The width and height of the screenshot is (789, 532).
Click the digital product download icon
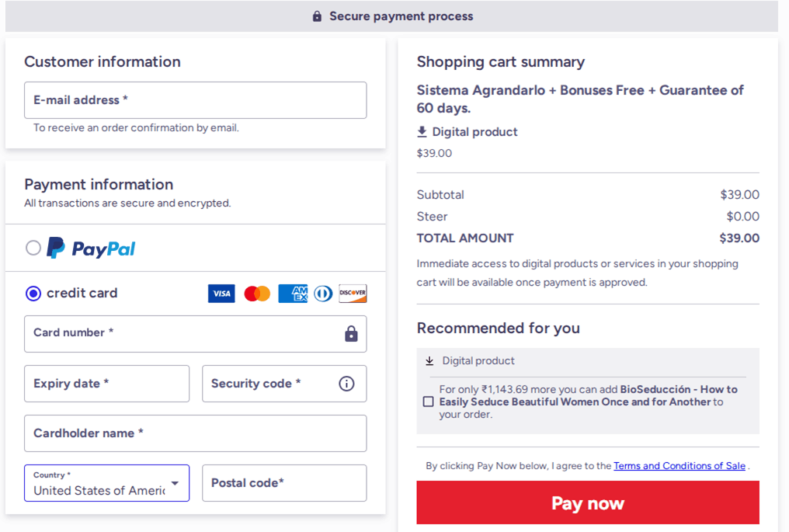tap(422, 132)
